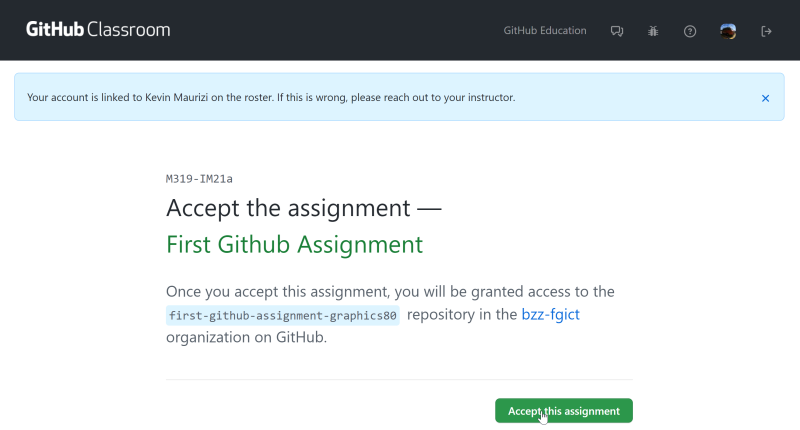Click the First Github Assignment title
Image resolution: width=800 pixels, height=430 pixels.
click(x=294, y=244)
